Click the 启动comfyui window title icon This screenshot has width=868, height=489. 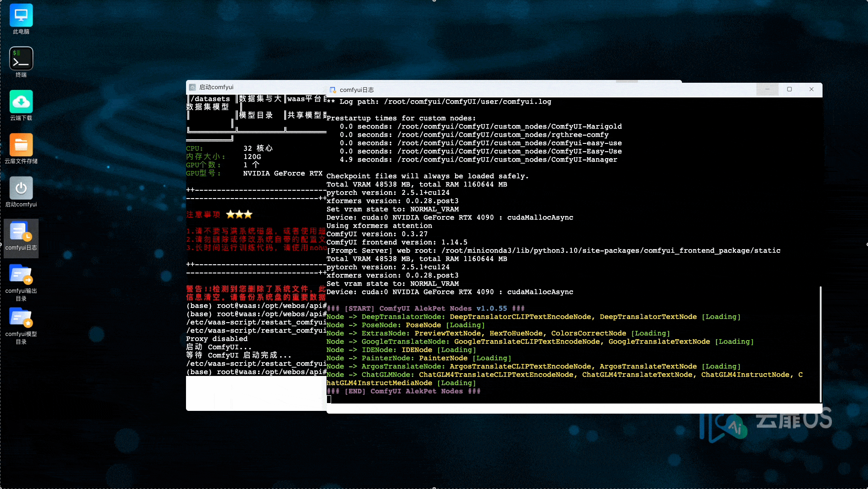pos(192,87)
